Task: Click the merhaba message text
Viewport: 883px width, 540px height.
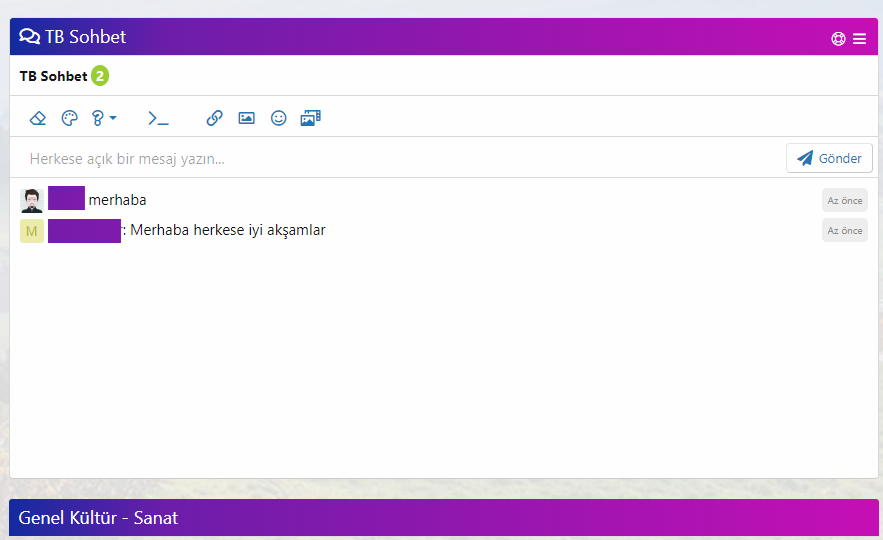Action: pos(117,200)
